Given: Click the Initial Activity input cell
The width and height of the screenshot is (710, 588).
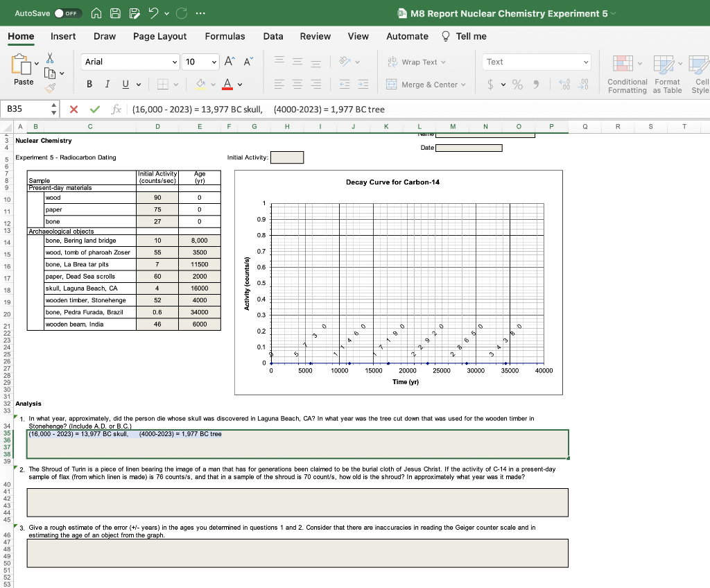Looking at the screenshot, I should (286, 157).
